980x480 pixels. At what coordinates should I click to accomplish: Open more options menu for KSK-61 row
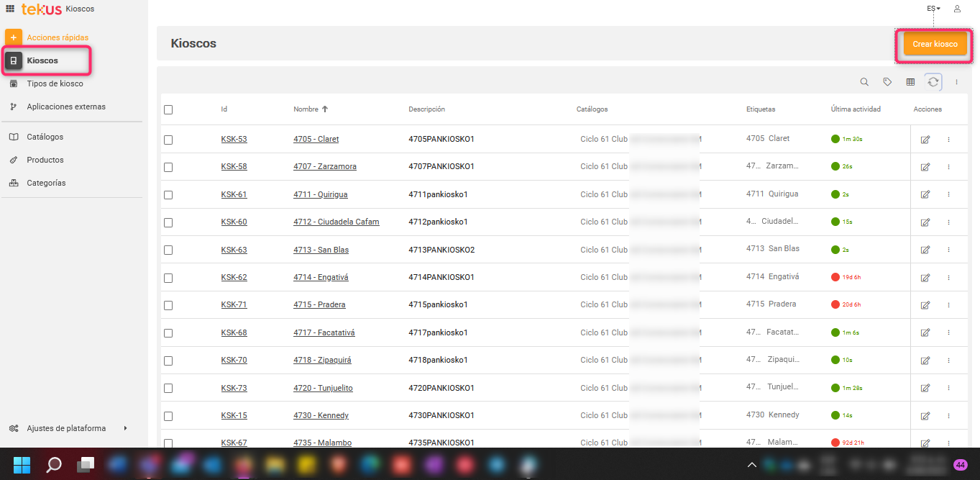(x=948, y=195)
